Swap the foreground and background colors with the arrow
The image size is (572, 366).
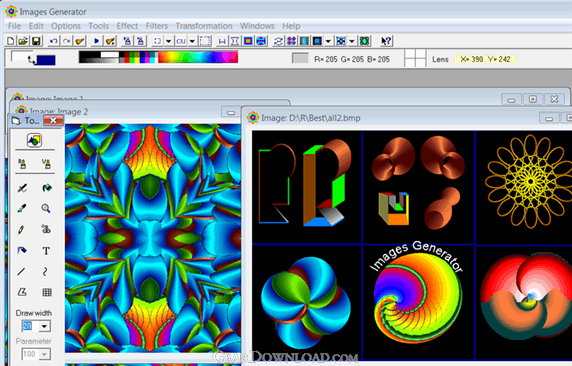32,59
